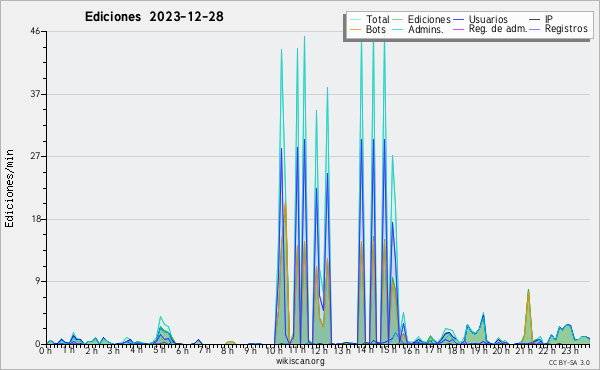Click the Bots legend entry
This screenshot has width=600, height=370.
(368, 29)
